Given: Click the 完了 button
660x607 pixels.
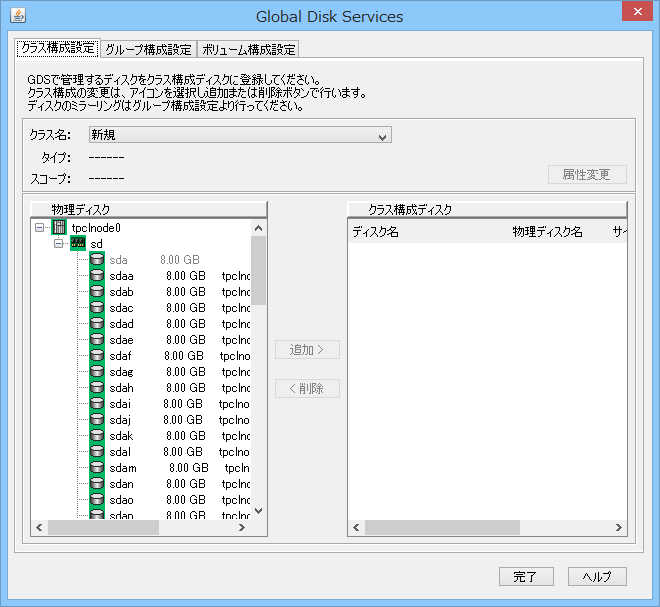Looking at the screenshot, I should pyautogui.click(x=526, y=576).
